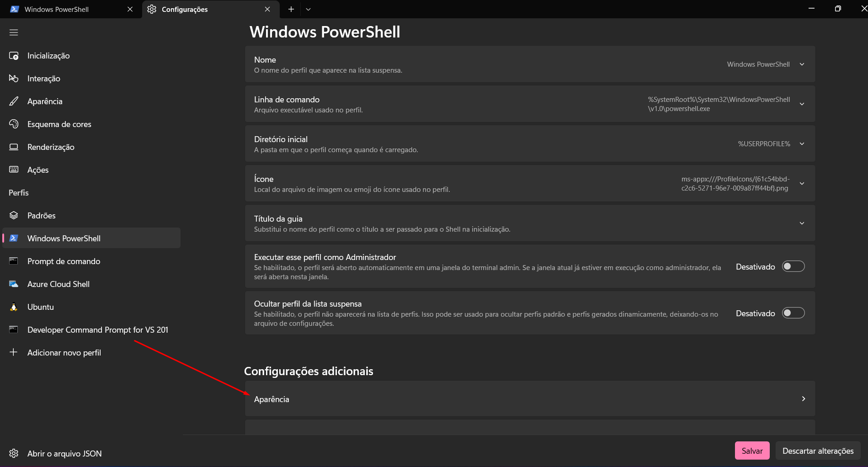Expand the Nome setting chevron
Viewport: 868px width, 467px height.
tap(802, 64)
